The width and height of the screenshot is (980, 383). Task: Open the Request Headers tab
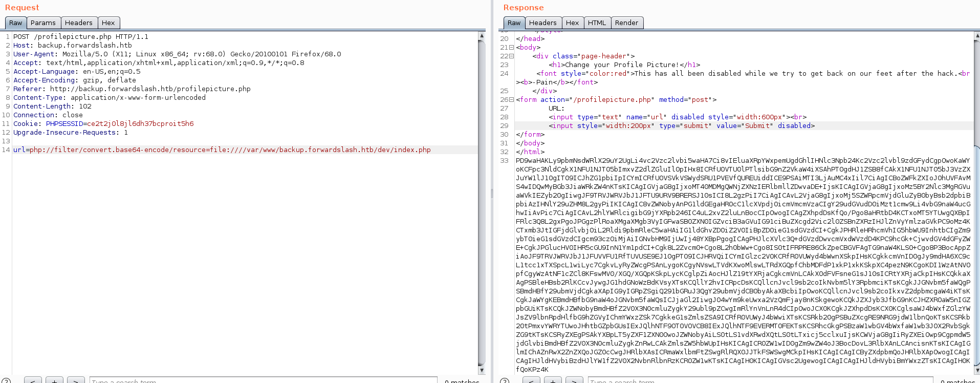79,23
